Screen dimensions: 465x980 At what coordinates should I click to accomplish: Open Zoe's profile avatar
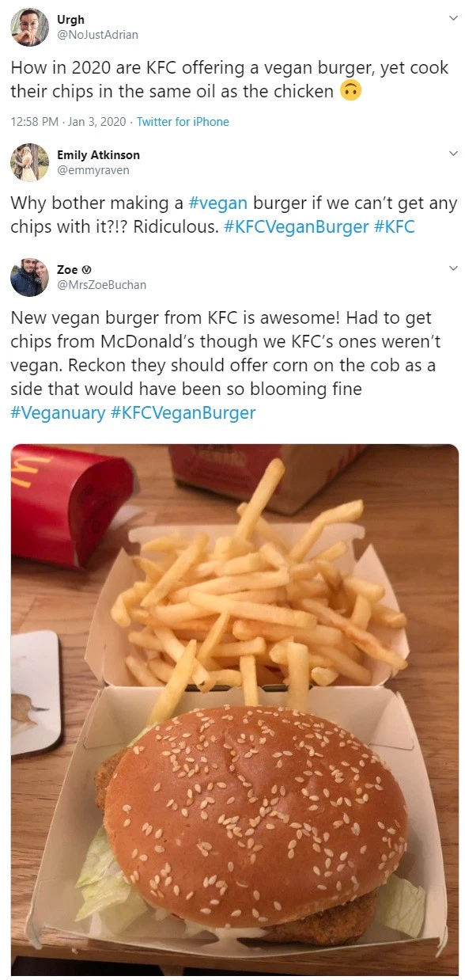(x=29, y=277)
